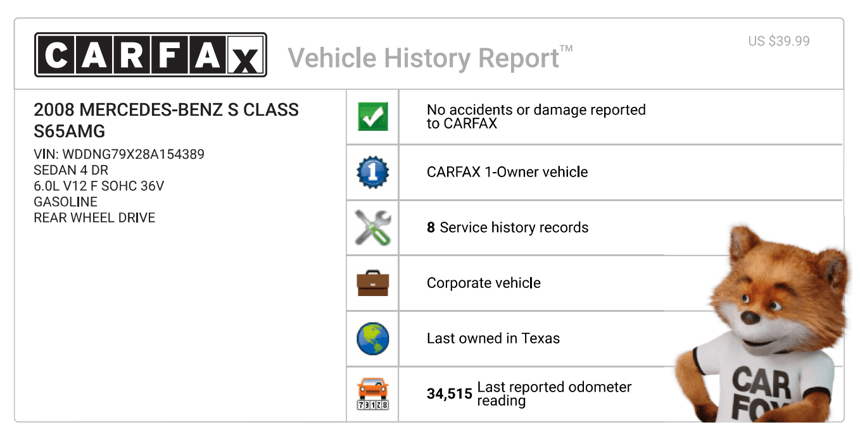Click the 34,515 odometer reading value
The image size is (860, 439).
pos(449,394)
